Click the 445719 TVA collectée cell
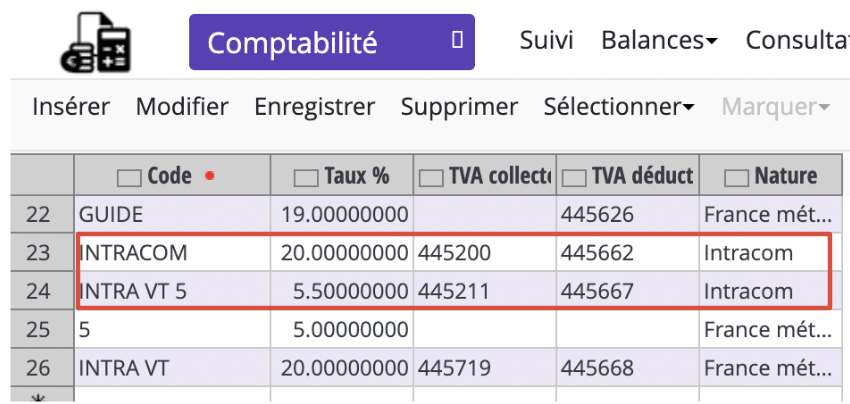Image resolution: width=850 pixels, height=404 pixels. (x=485, y=368)
